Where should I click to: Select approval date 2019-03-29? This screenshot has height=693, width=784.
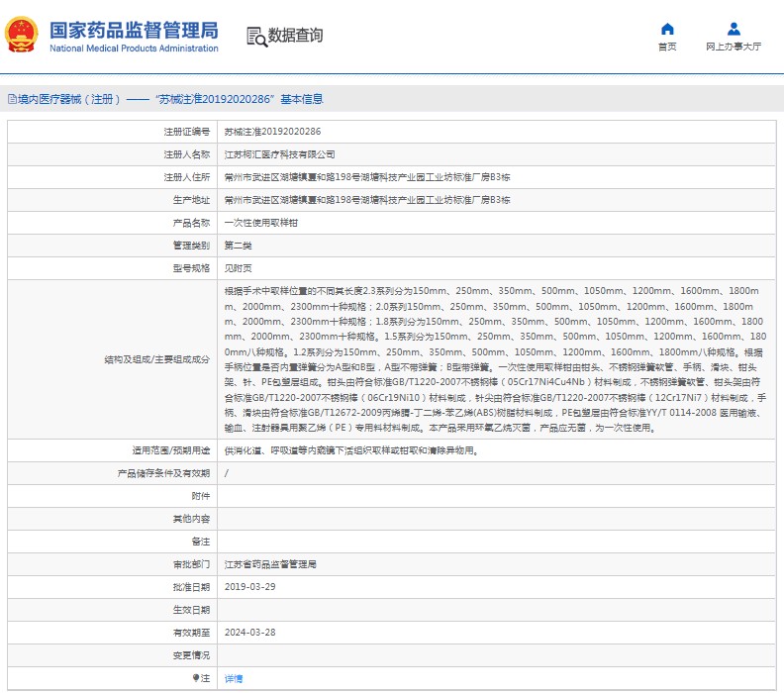250,587
